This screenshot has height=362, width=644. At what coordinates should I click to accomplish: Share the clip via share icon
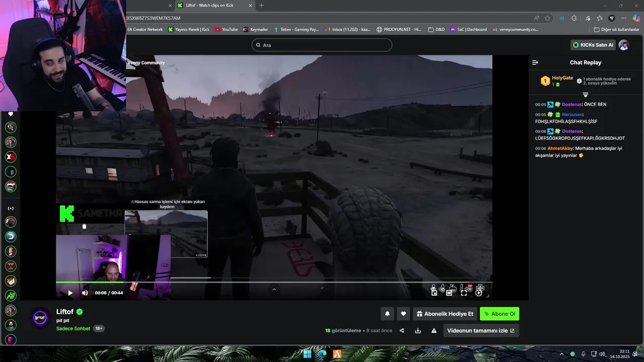click(x=401, y=330)
